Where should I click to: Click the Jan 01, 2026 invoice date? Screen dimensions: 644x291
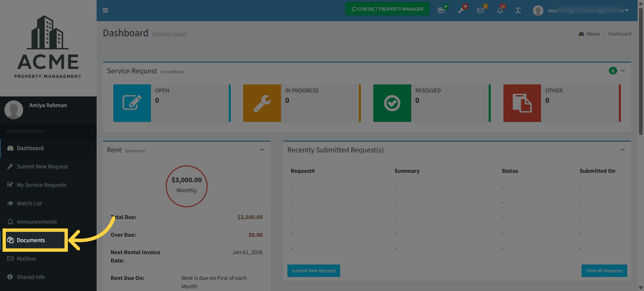click(248, 252)
